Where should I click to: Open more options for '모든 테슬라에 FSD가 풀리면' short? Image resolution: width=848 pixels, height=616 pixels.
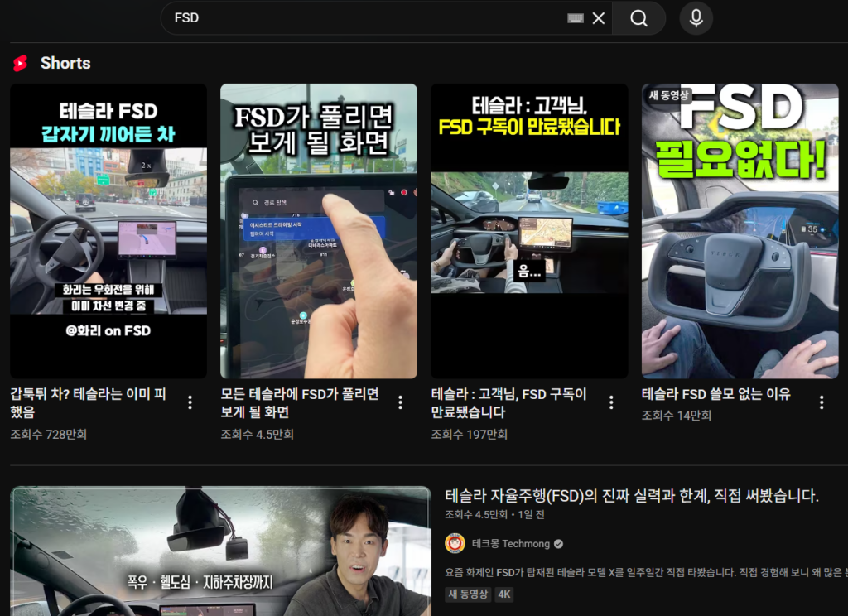click(x=400, y=402)
